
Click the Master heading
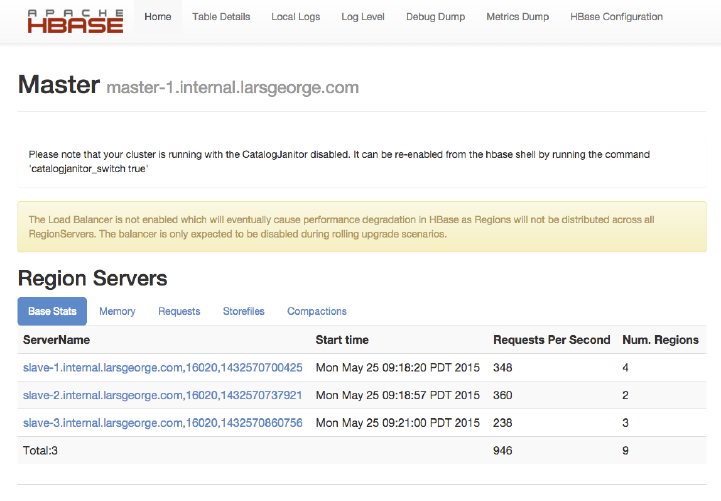pos(59,85)
